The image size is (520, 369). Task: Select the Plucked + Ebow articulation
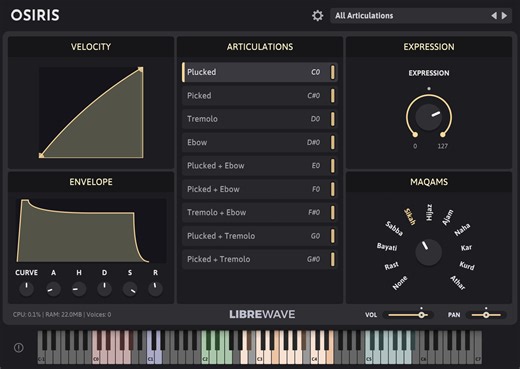(x=260, y=166)
